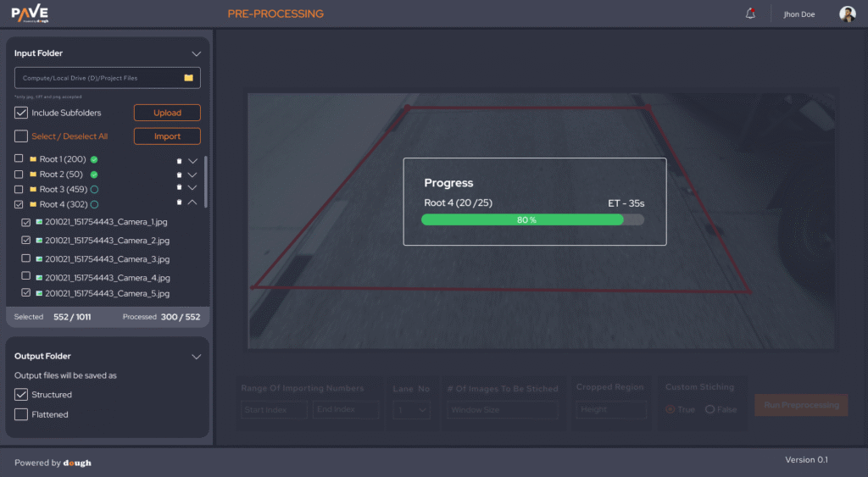Click the notification bell icon

[750, 14]
